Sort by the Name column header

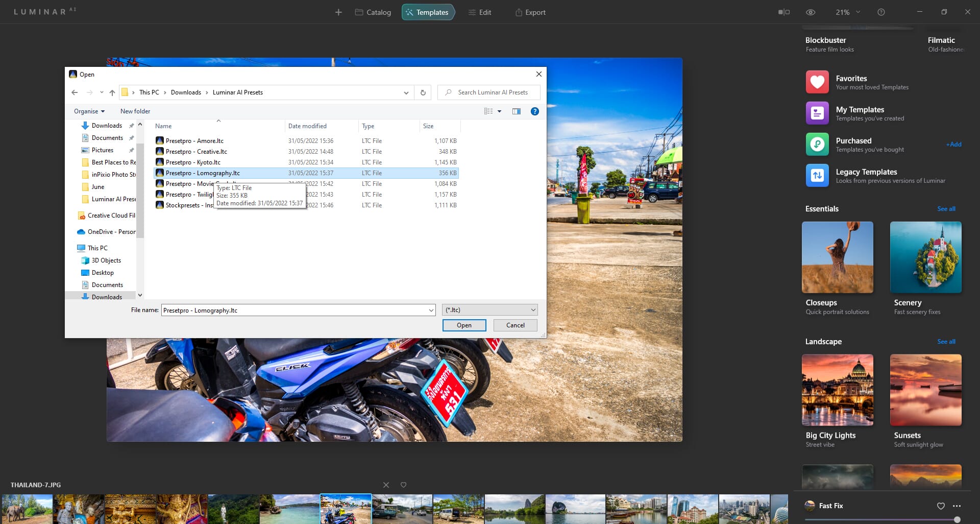click(x=218, y=126)
